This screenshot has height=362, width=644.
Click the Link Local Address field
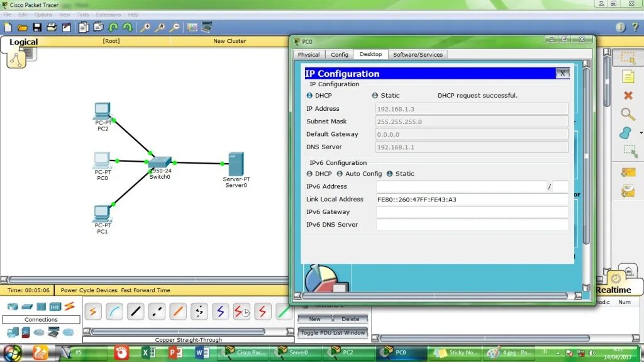tap(472, 200)
